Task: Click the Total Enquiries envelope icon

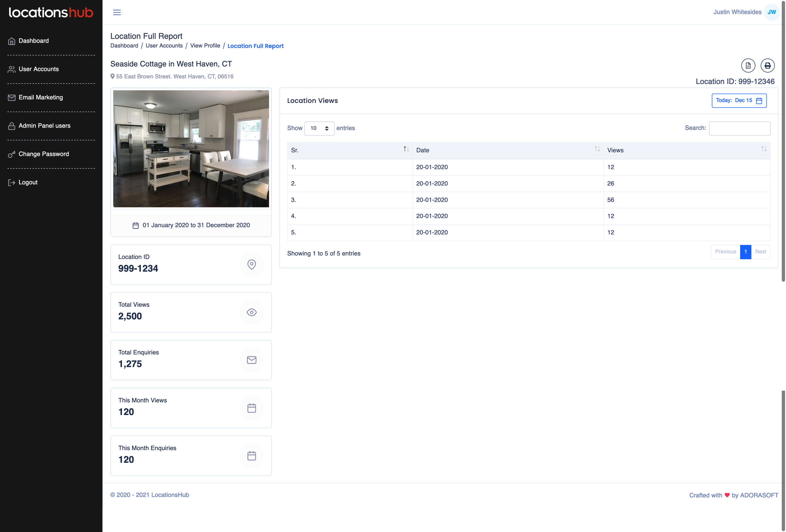Action: pyautogui.click(x=251, y=360)
